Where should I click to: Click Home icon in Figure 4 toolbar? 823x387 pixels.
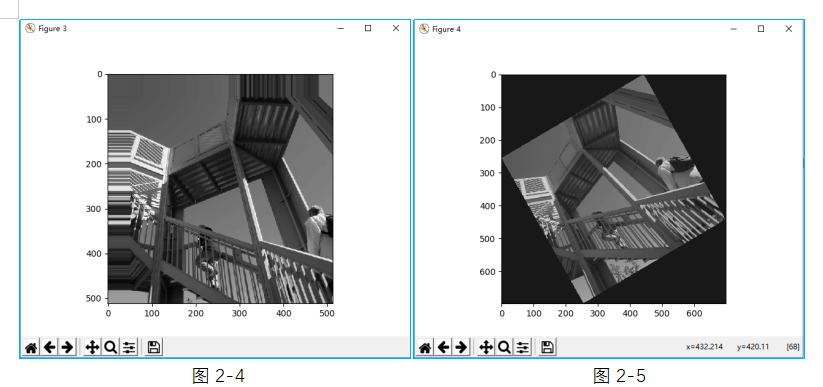(x=425, y=347)
